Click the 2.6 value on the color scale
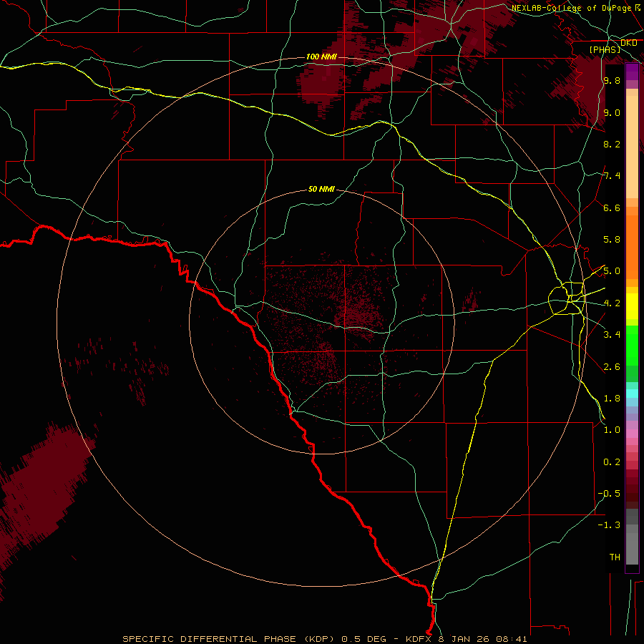 pyautogui.click(x=612, y=367)
